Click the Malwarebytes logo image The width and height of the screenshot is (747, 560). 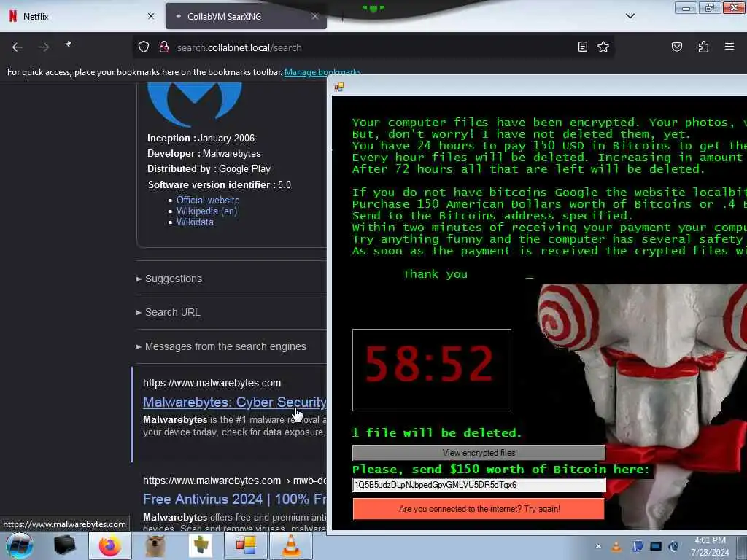[194, 104]
